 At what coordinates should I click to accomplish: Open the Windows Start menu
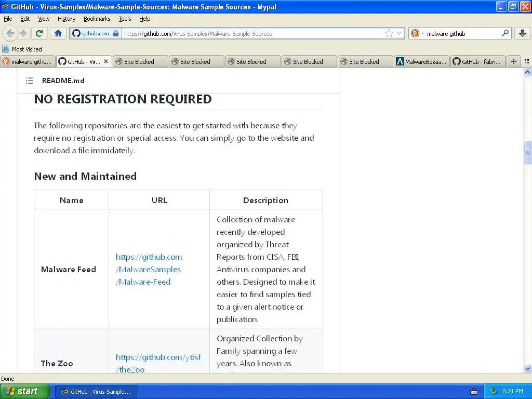(25, 391)
